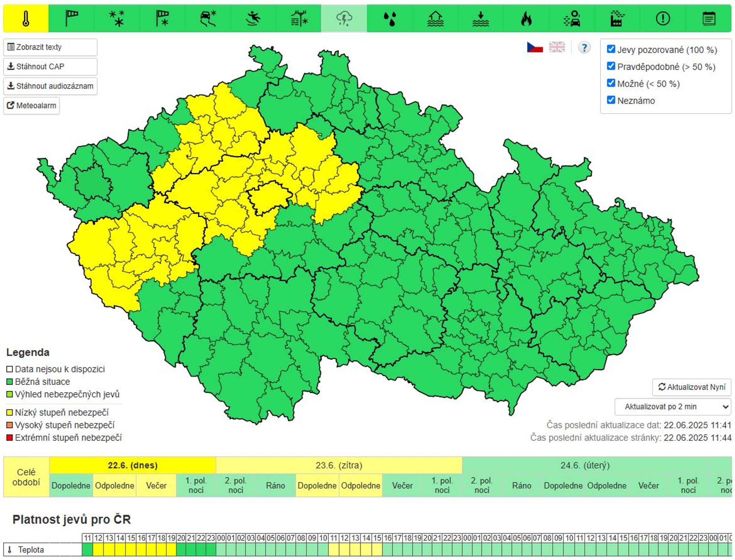
Task: Click yellow Nízký stupeň nebezpečí legend swatch
Action: [x=10, y=413]
